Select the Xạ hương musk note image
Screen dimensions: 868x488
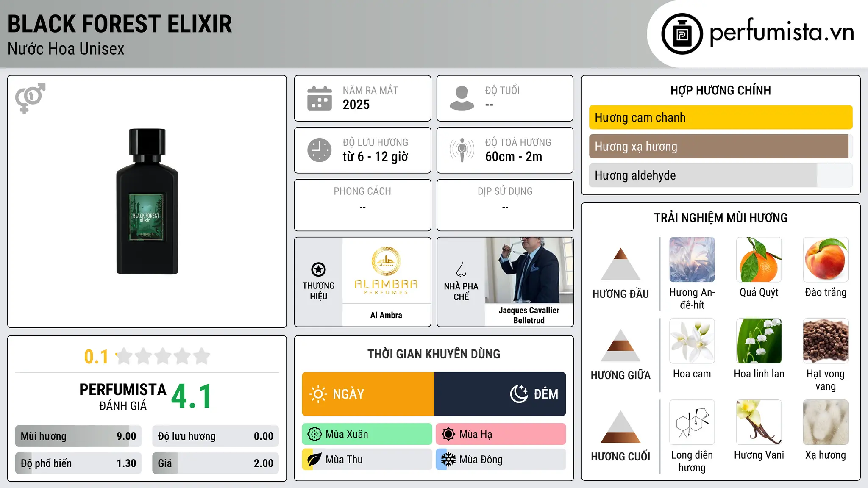point(826,422)
